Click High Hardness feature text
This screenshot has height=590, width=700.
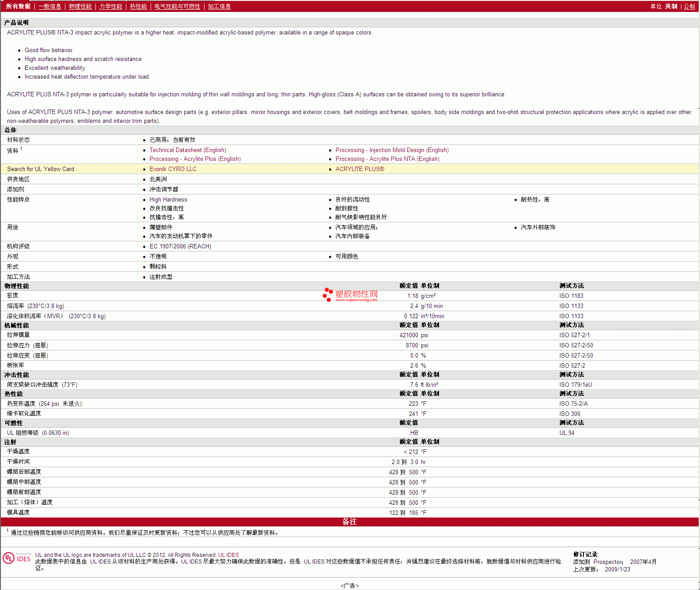click(168, 200)
